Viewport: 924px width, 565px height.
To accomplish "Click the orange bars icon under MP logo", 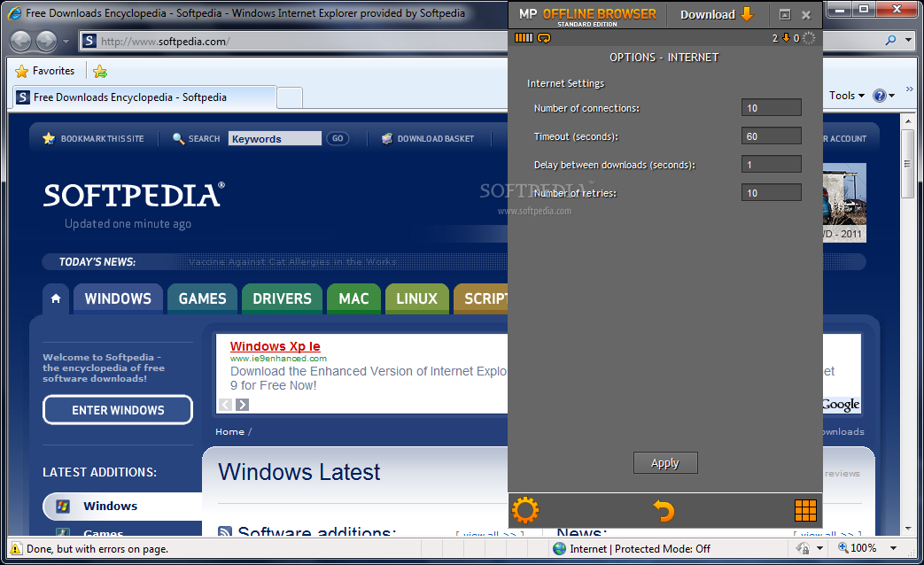I will coord(524,38).
